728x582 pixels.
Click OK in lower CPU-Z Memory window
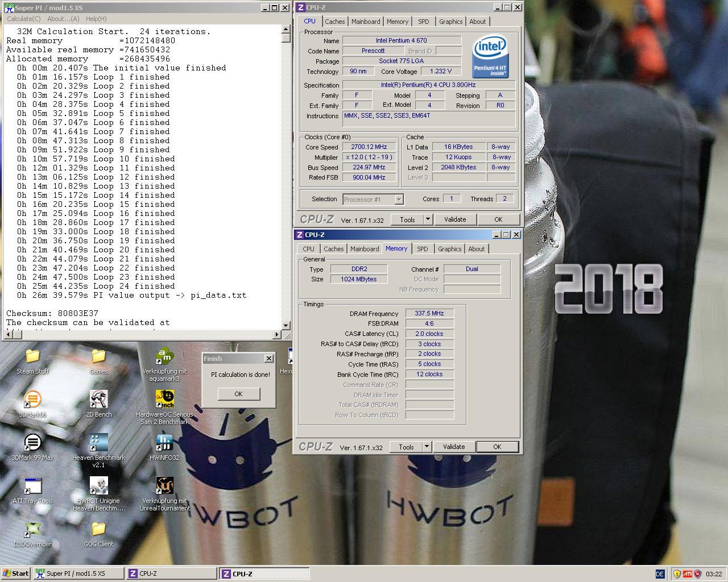click(497, 447)
